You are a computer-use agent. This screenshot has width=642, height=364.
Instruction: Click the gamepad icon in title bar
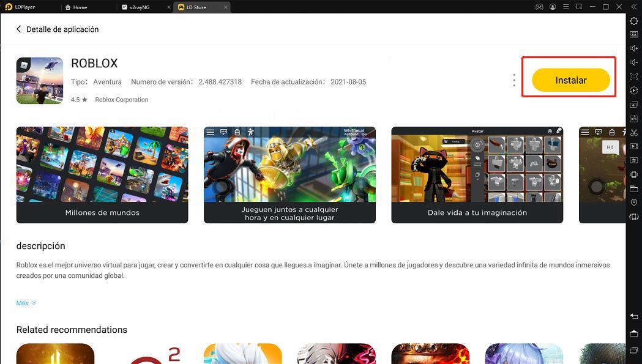pos(540,7)
